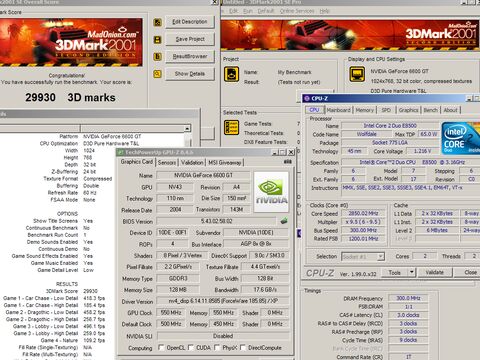Viewport: 480px width, 360px height.
Task: Click the Bus Interface AGP 8x field
Action: [256, 244]
